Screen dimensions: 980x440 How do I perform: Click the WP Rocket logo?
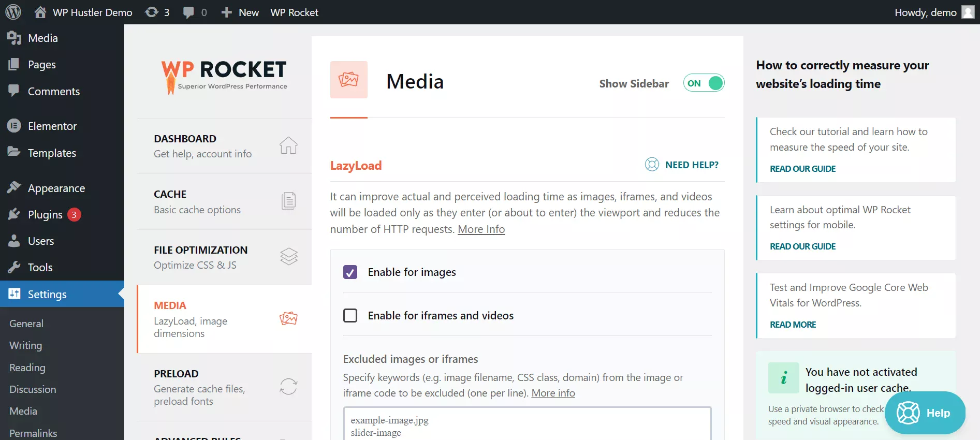point(224,77)
